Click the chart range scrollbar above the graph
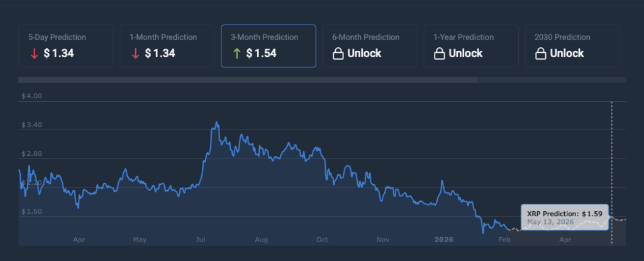 tap(248, 80)
